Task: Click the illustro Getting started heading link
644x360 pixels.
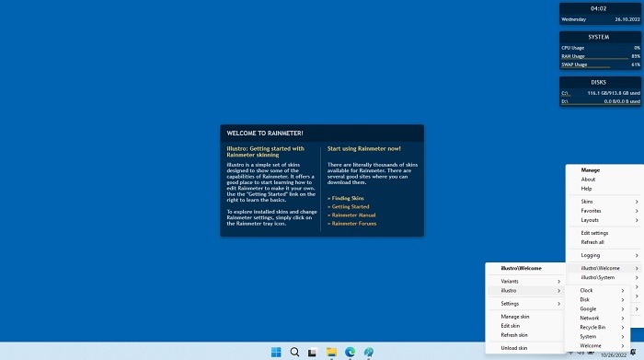Action: coord(265,152)
